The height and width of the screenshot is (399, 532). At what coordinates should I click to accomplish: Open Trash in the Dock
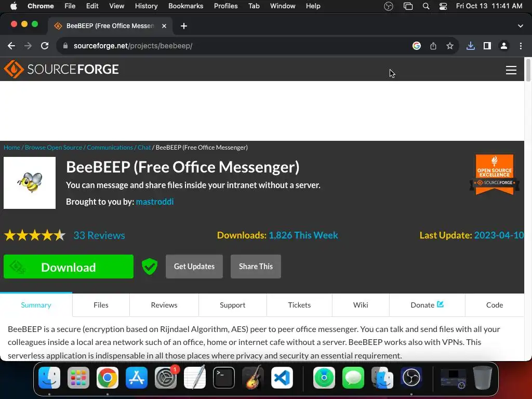pos(483,377)
